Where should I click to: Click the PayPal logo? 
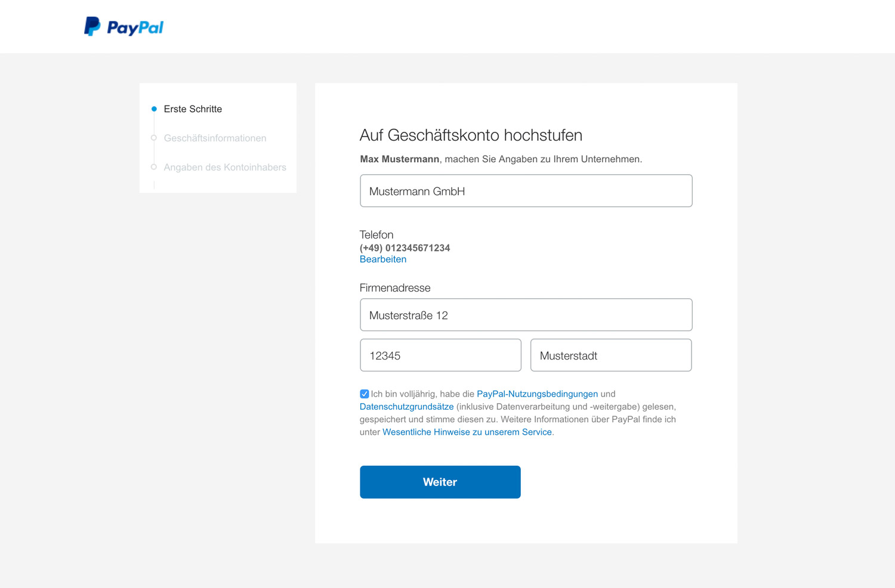124,26
